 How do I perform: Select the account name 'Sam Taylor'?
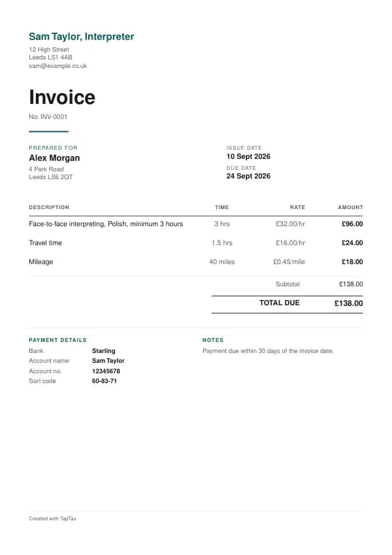click(108, 361)
